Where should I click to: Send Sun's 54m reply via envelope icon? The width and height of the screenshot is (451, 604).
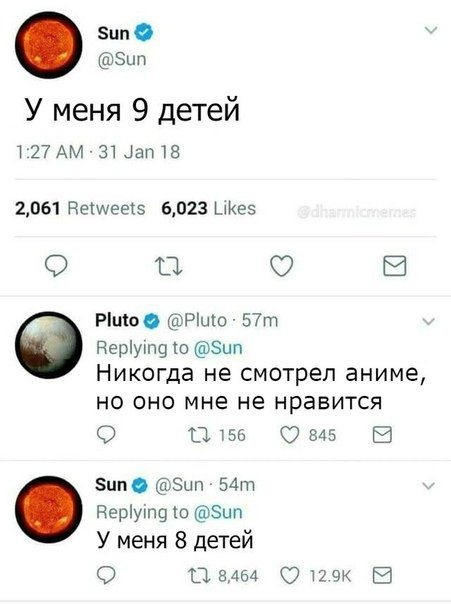click(382, 575)
